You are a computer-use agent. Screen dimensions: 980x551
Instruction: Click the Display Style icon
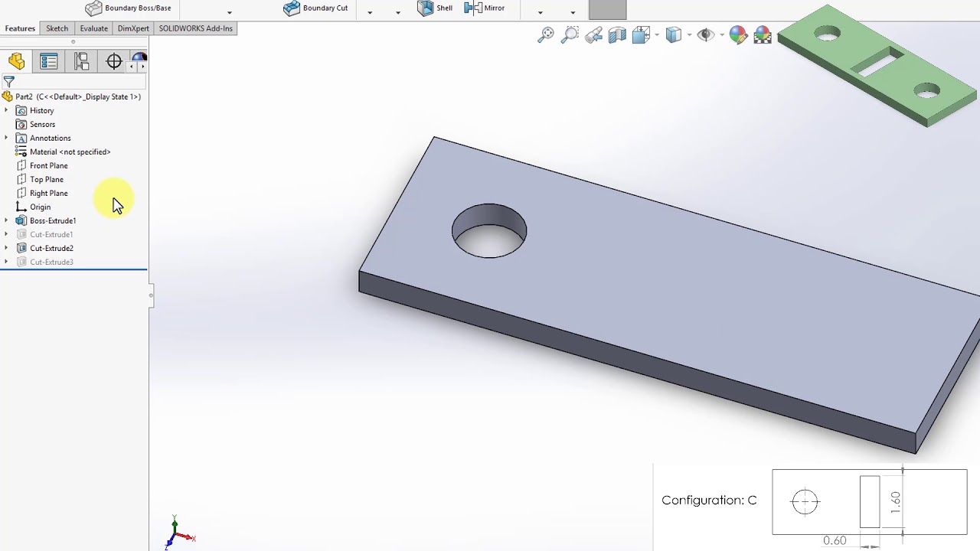click(x=674, y=35)
